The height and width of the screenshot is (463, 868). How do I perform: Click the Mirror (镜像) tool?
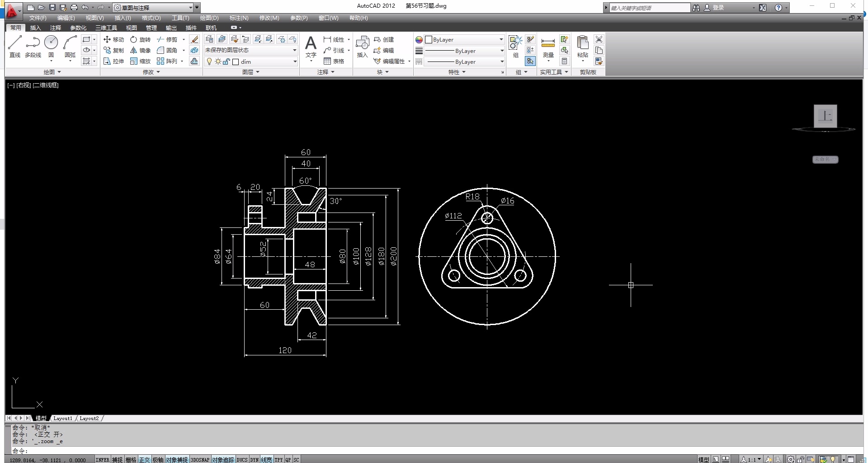click(x=140, y=50)
